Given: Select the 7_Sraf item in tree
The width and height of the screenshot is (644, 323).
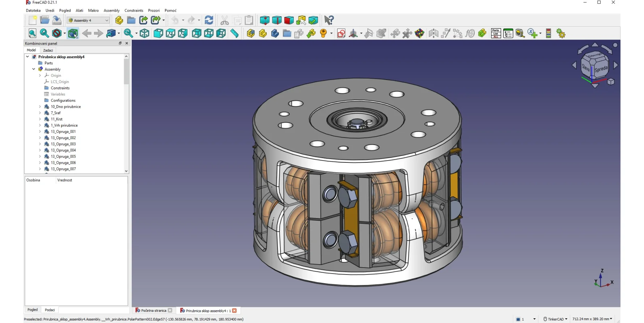Looking at the screenshot, I should [x=56, y=113].
